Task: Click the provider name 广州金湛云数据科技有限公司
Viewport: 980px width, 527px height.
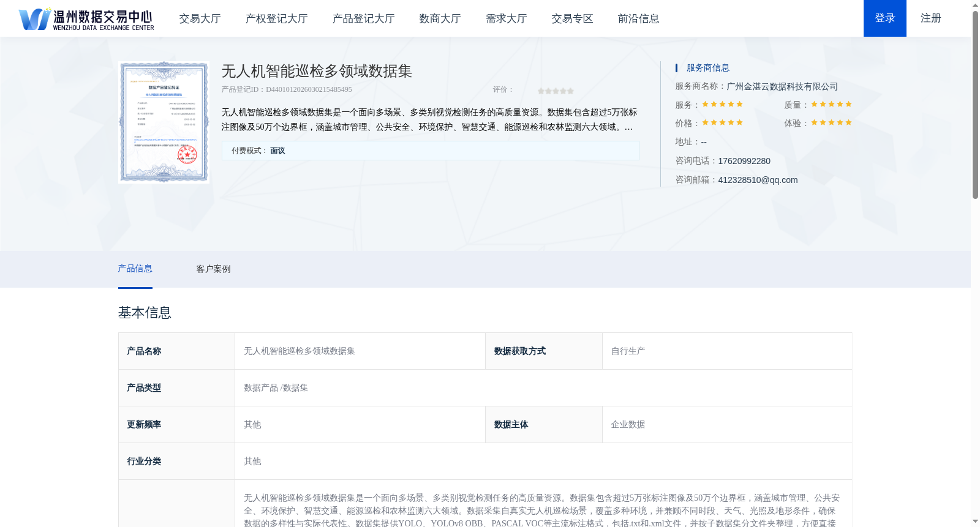Action: point(782,86)
